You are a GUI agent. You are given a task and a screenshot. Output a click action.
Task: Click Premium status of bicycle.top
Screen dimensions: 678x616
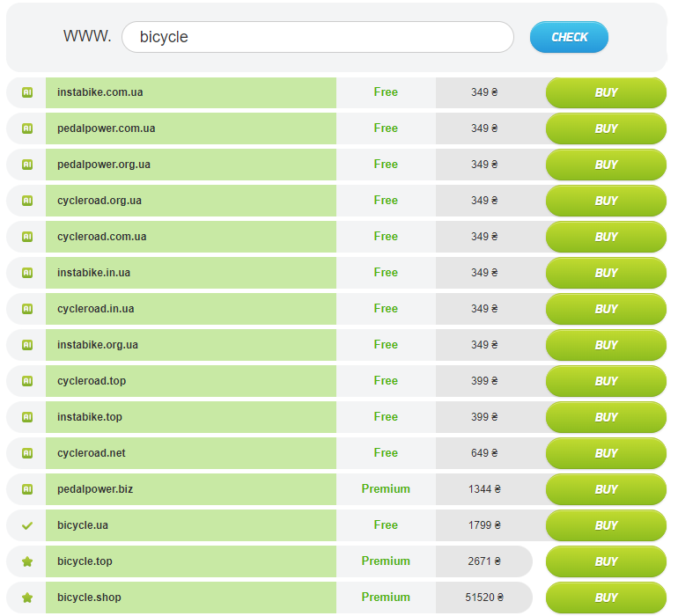[386, 561]
